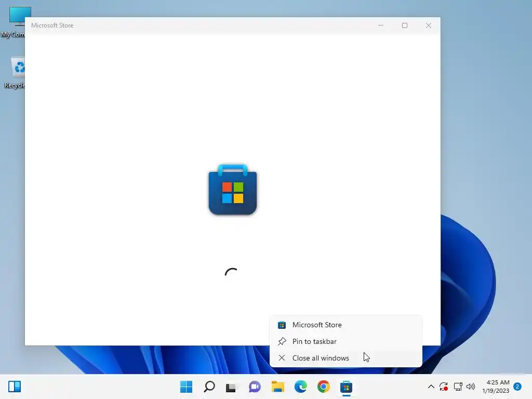Image resolution: width=532 pixels, height=399 pixels.
Task: Open network status tray icon
Action: click(458, 387)
